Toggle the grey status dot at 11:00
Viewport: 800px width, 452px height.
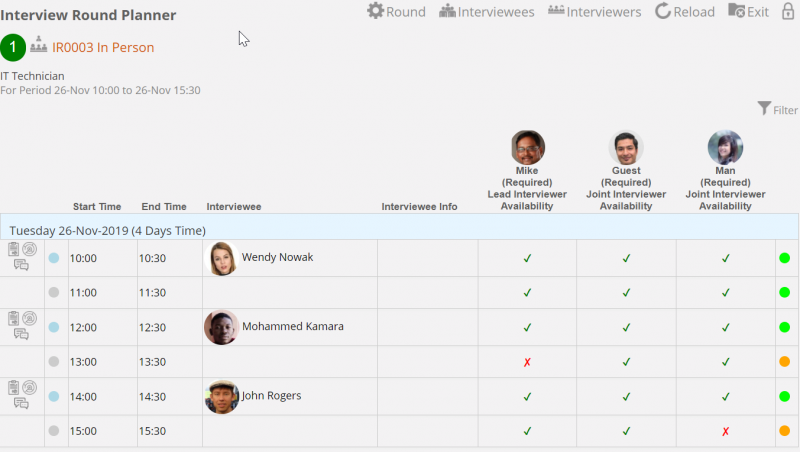(54, 293)
